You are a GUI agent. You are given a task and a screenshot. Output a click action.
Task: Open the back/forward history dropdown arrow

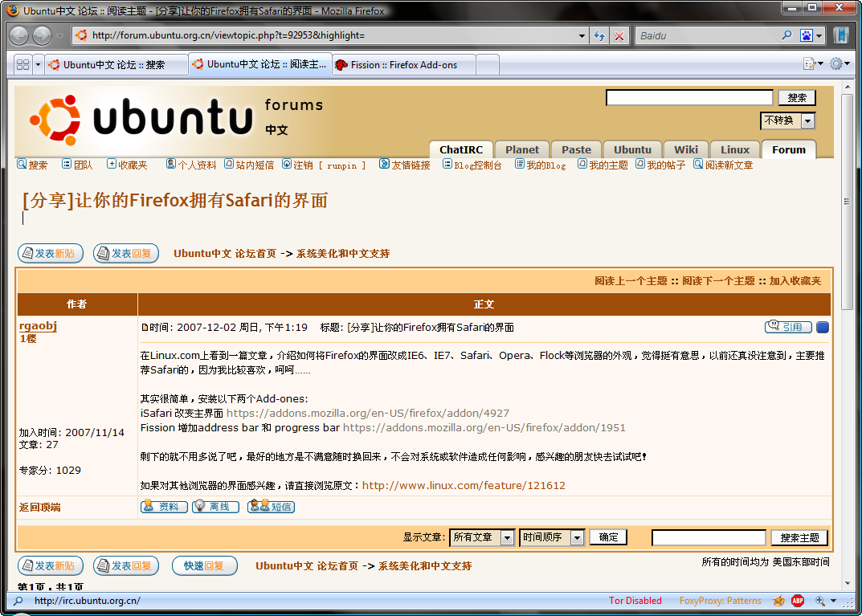click(60, 36)
